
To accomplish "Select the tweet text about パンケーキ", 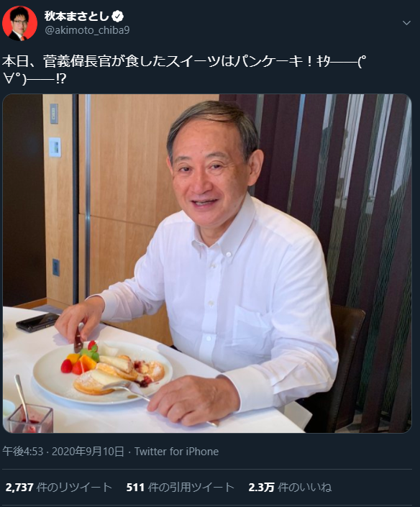I will 184,70.
